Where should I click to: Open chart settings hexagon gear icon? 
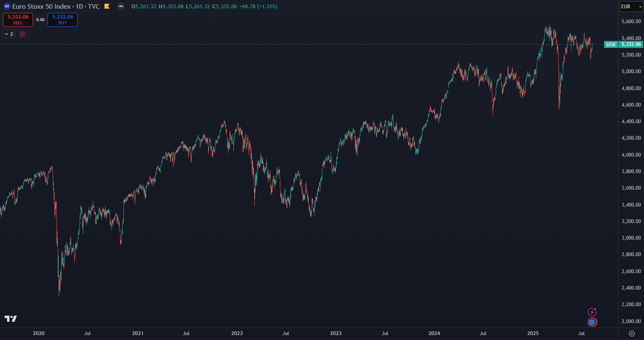[632, 333]
